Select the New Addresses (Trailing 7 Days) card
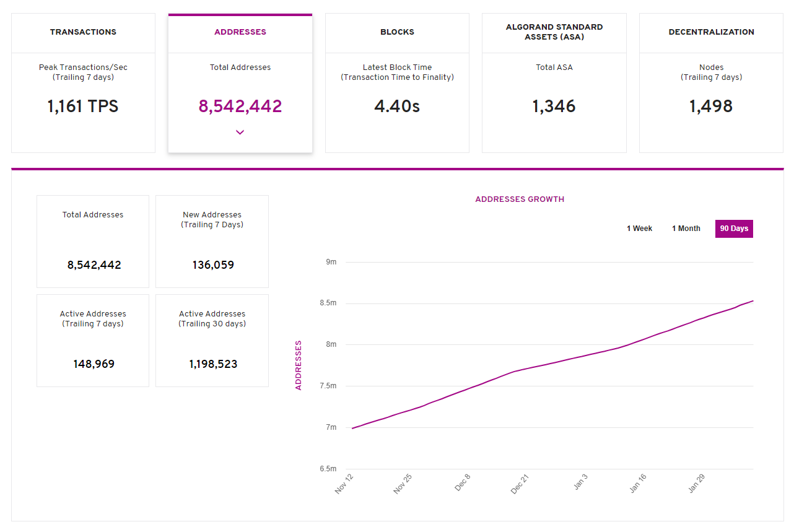The height and width of the screenshot is (532, 794). coord(212,241)
